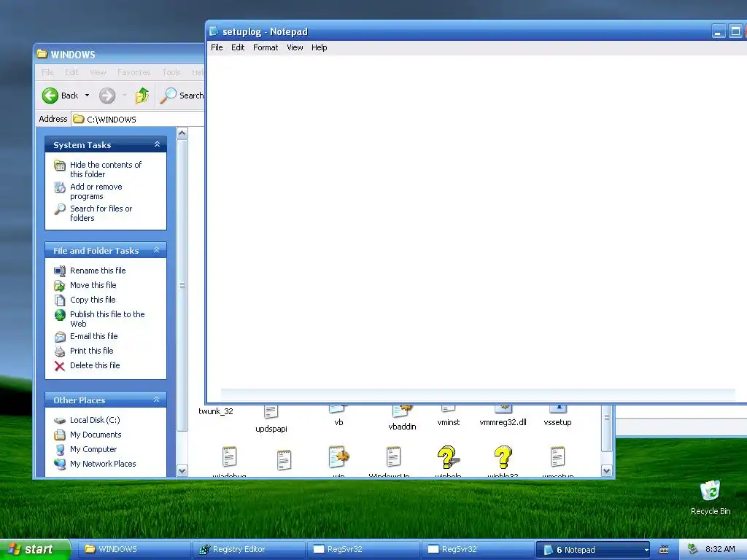The height and width of the screenshot is (560, 747).
Task: Click the My Network Places icon
Action: [x=60, y=464]
